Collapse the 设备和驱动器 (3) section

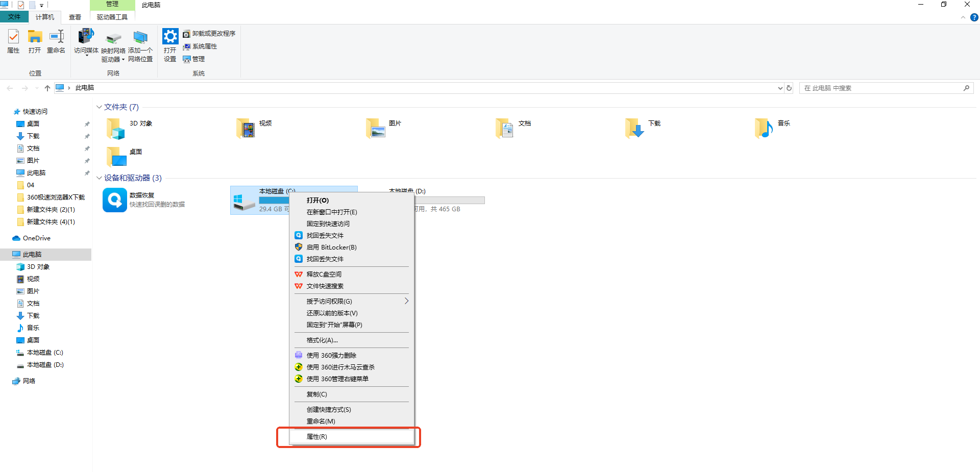tap(99, 178)
